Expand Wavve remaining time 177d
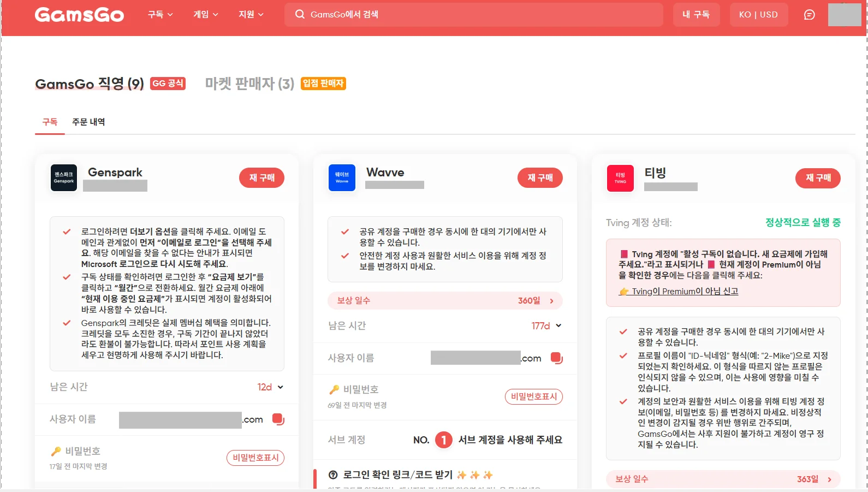Viewport: 868px width, 492px height. pos(546,326)
